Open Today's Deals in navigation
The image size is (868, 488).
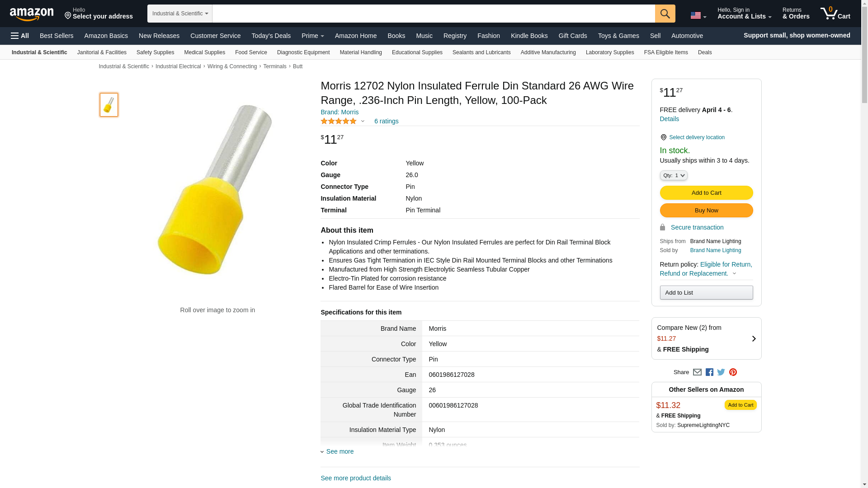271,36
